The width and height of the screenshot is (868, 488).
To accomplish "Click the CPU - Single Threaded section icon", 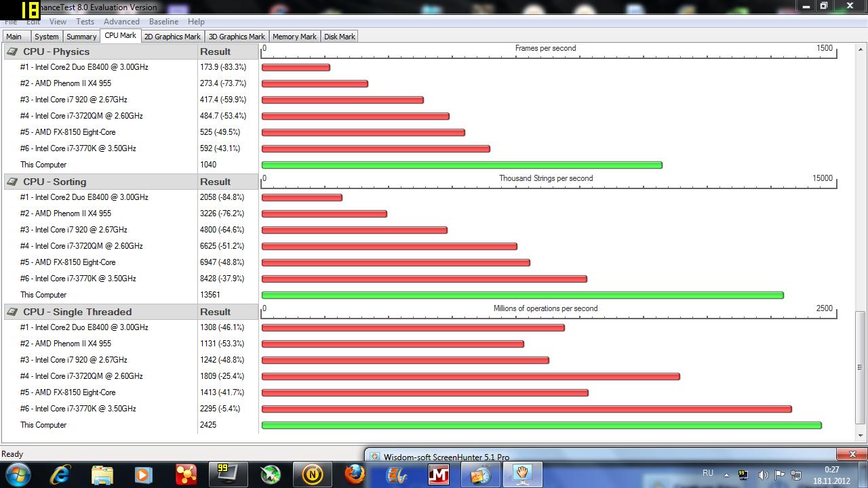I will pyautogui.click(x=12, y=312).
